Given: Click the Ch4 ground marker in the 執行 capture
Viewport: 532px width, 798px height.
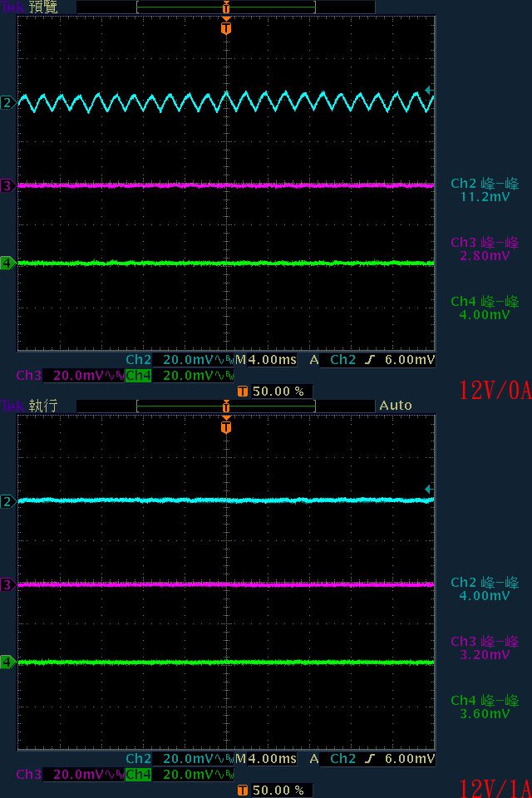Looking at the screenshot, I should 7,663.
